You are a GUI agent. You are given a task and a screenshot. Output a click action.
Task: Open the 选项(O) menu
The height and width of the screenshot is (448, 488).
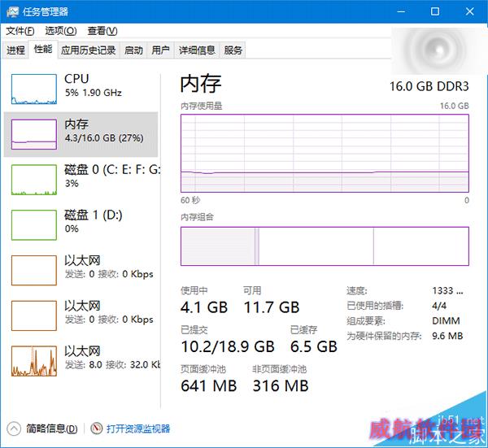coord(61,31)
